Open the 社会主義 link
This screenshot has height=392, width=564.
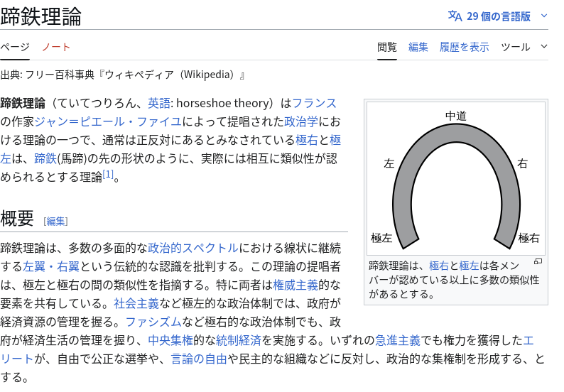click(x=136, y=303)
